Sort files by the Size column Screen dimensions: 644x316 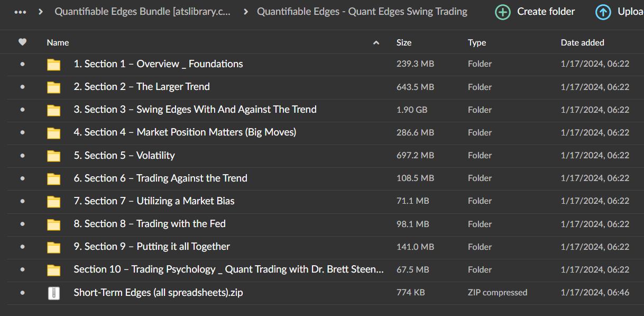[404, 42]
